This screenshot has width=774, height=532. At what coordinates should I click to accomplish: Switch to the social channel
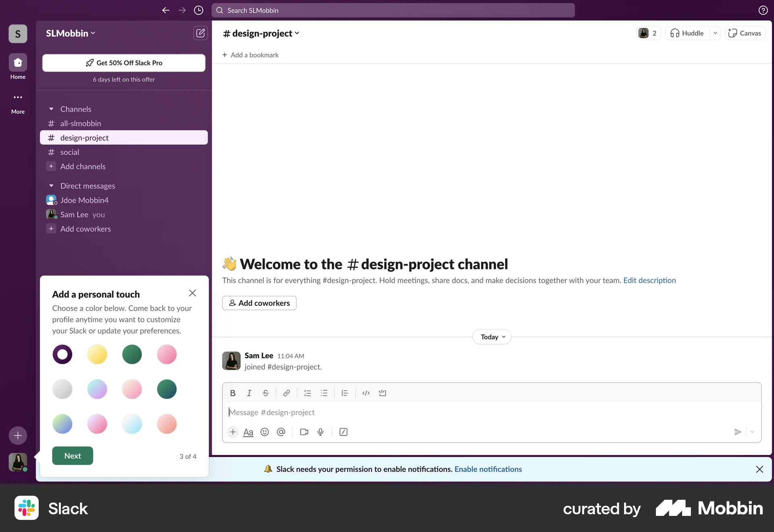click(x=69, y=152)
